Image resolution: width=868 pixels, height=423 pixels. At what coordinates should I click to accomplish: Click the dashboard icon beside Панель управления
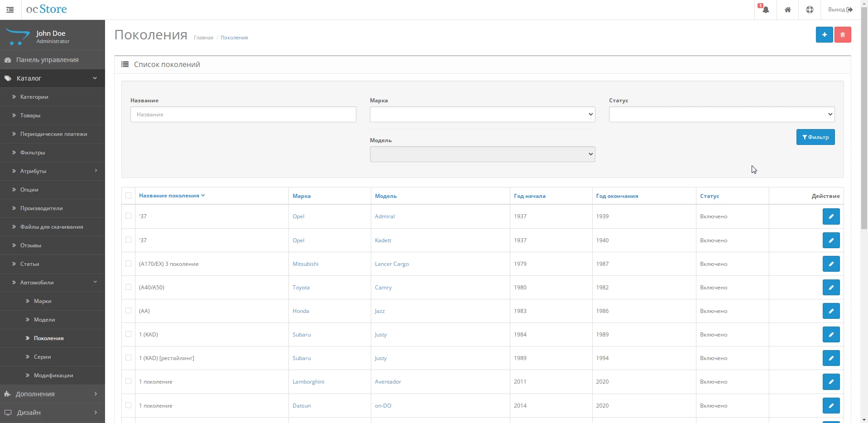tap(8, 60)
